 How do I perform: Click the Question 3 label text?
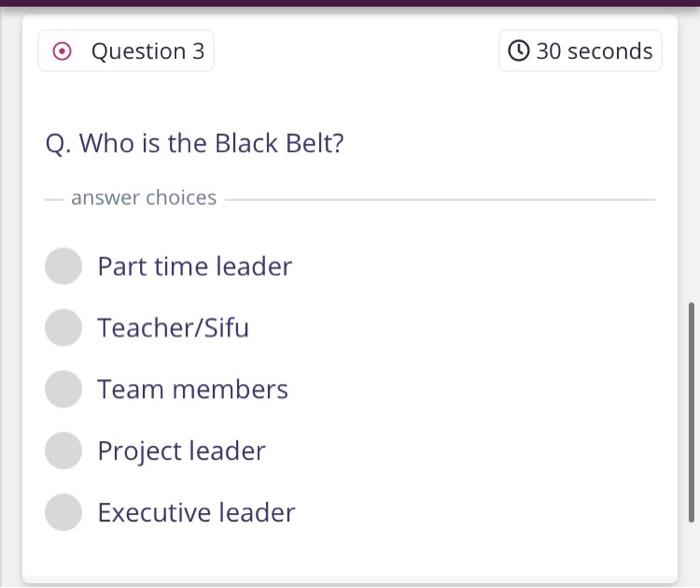point(147,51)
